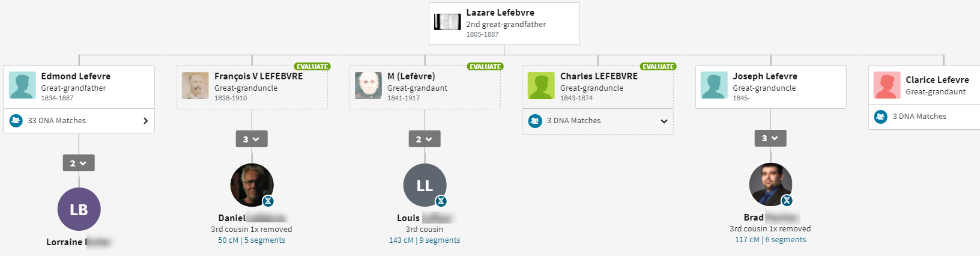Click the tree badge icon on Daniel's photo
This screenshot has width=980, height=256.
pyautogui.click(x=268, y=201)
